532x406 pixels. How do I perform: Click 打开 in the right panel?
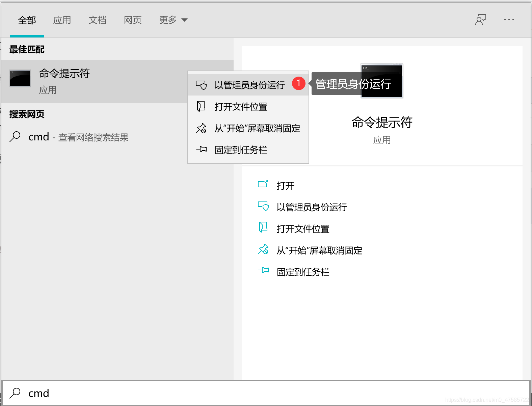(286, 186)
